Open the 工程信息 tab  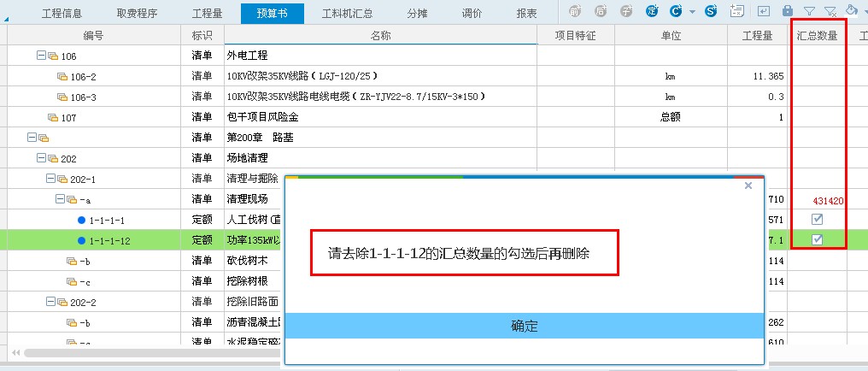62,14
